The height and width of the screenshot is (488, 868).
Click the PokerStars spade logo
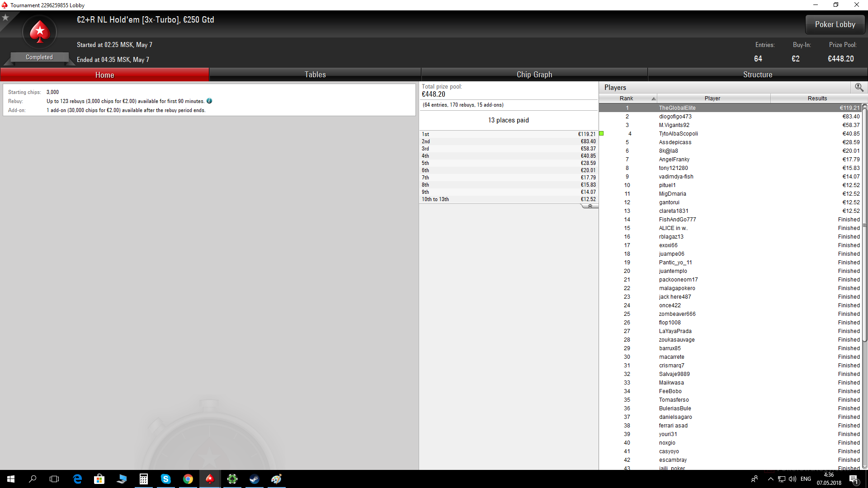40,32
